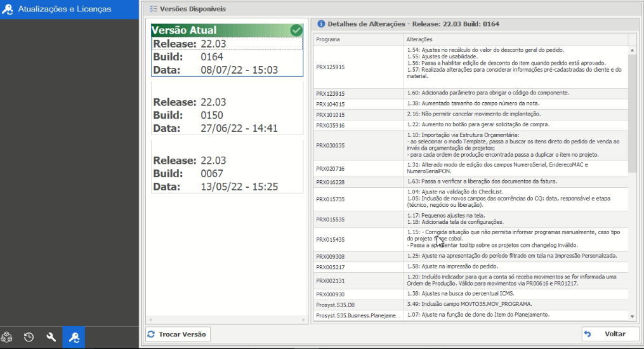
Task: Click the changelog scrollbar down arrow
Action: (632, 317)
